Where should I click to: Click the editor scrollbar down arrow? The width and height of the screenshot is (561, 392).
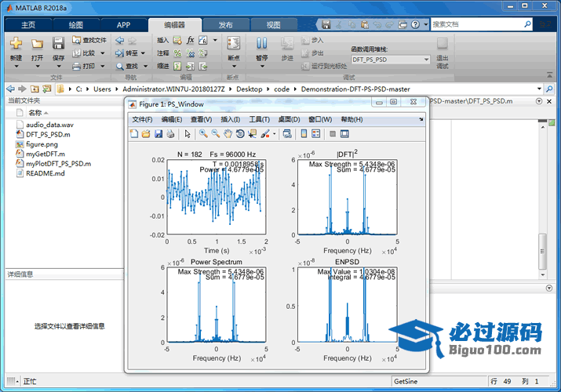pos(543,275)
